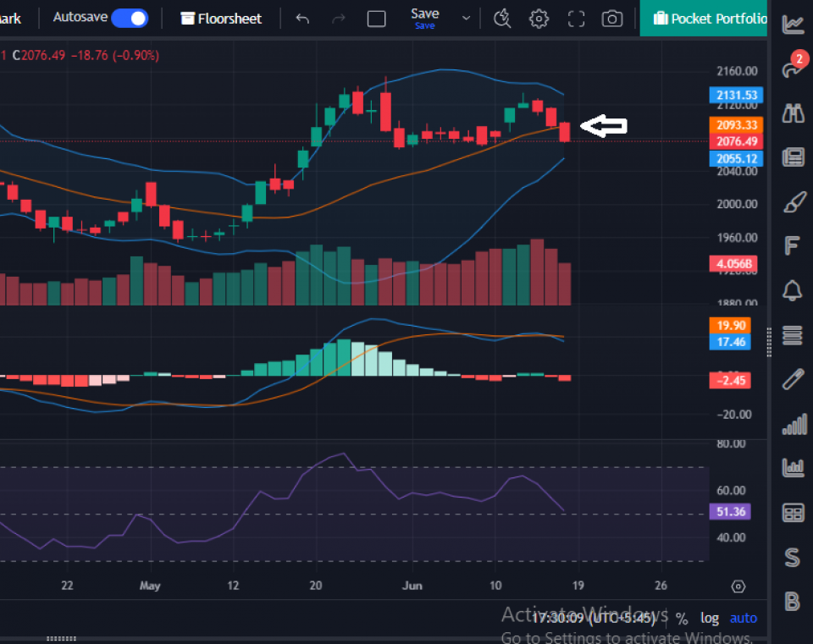The image size is (813, 644).
Task: Select the pencil sidebar icon
Action: [x=794, y=379]
